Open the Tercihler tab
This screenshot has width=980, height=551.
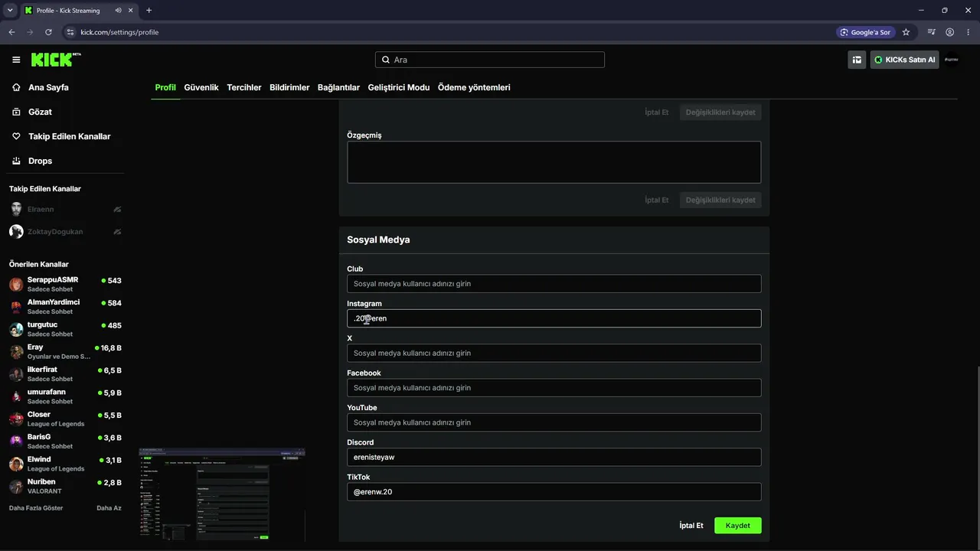tap(244, 87)
